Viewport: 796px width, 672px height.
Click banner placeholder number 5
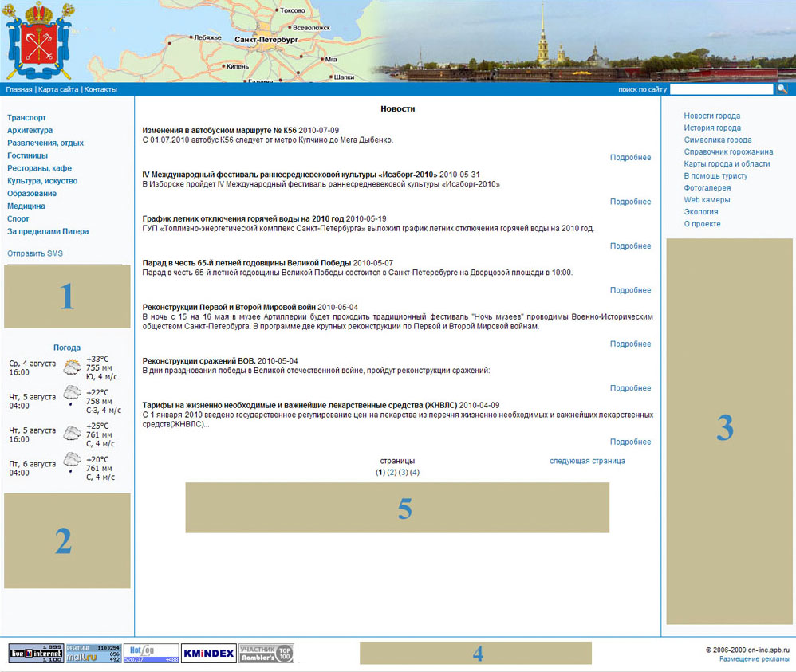(397, 508)
